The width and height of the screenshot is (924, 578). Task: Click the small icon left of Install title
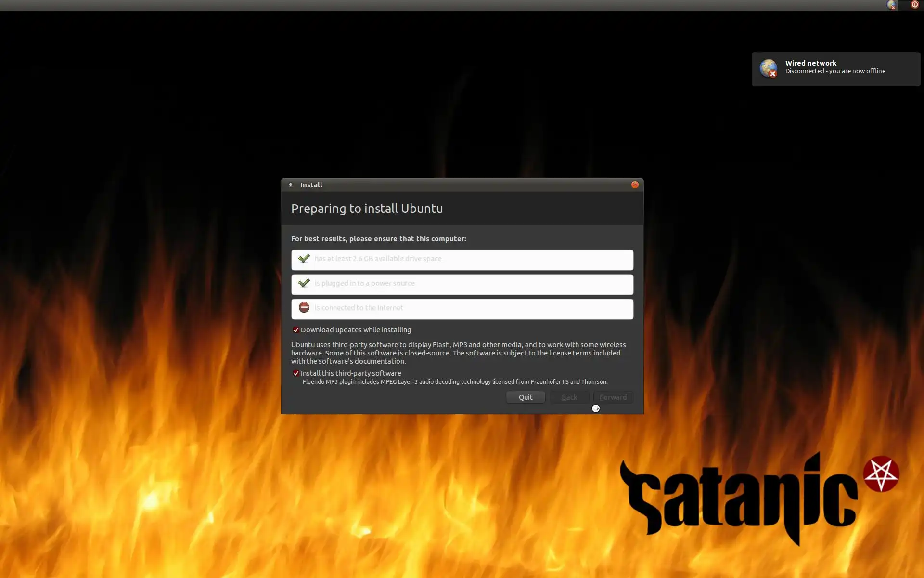(291, 184)
